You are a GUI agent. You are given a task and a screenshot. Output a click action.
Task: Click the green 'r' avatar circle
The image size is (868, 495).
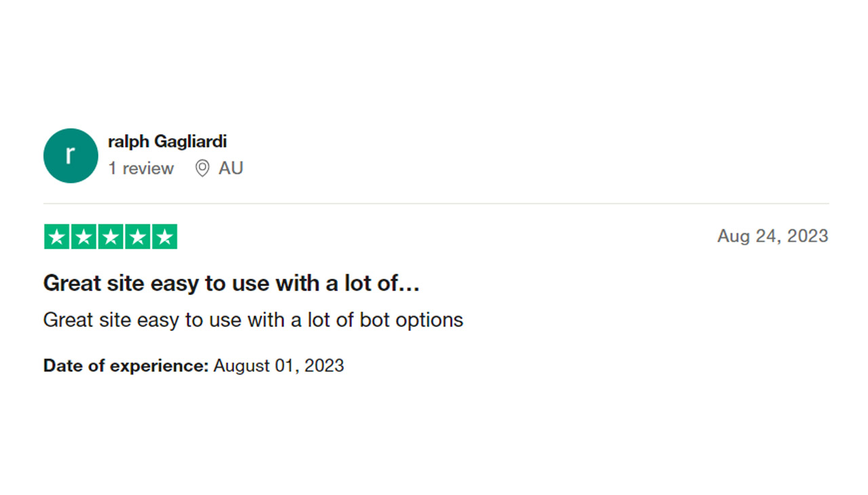(71, 155)
